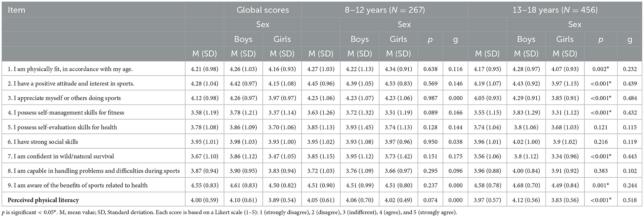Click "0.443" effect size in item 7 row
644x217 pixels.
tap(630, 156)
